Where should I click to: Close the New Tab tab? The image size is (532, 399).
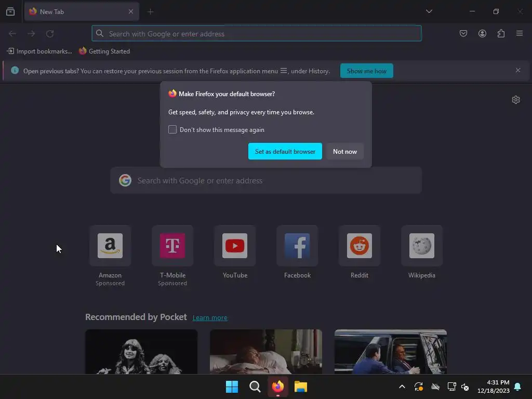pyautogui.click(x=130, y=11)
